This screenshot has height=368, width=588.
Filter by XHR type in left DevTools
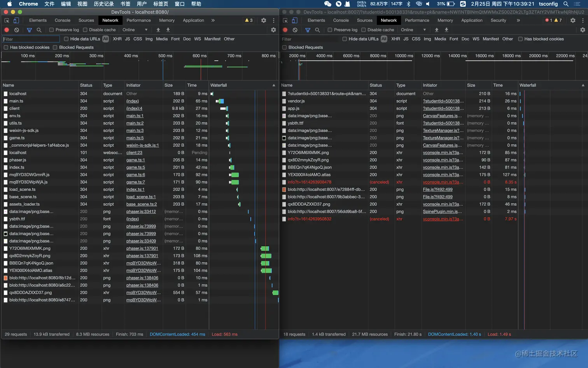tap(117, 39)
